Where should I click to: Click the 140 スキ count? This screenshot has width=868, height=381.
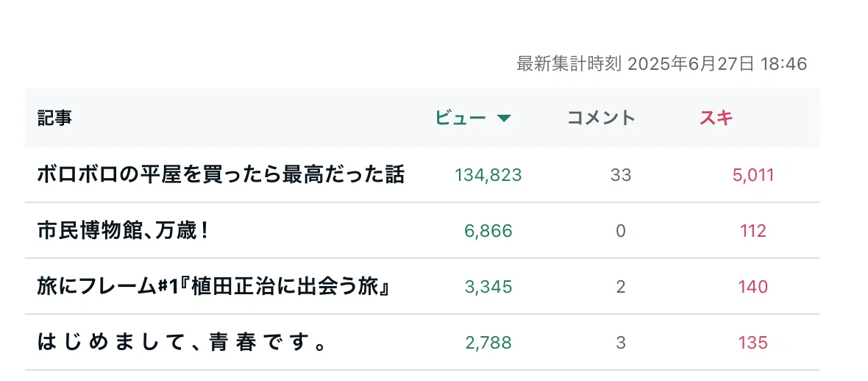753,287
